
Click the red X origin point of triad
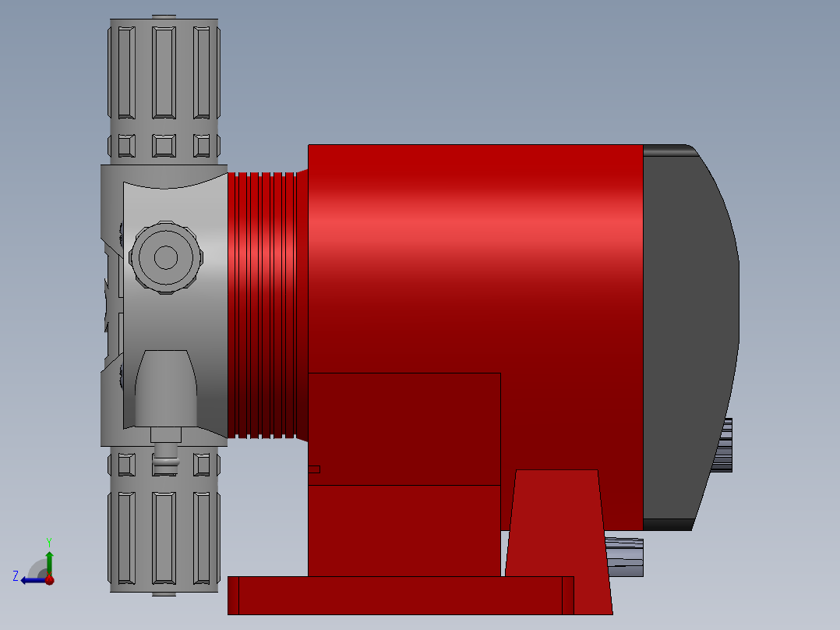click(x=48, y=579)
